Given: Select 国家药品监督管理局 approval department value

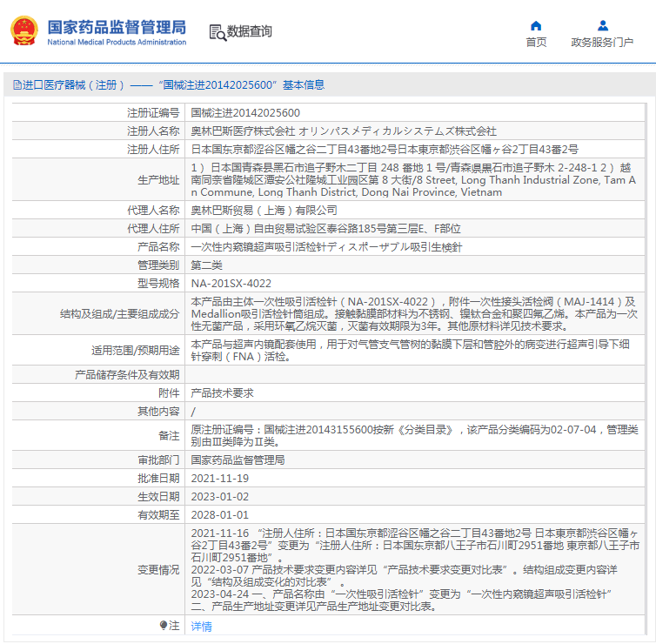Looking at the screenshot, I should pos(238,460).
